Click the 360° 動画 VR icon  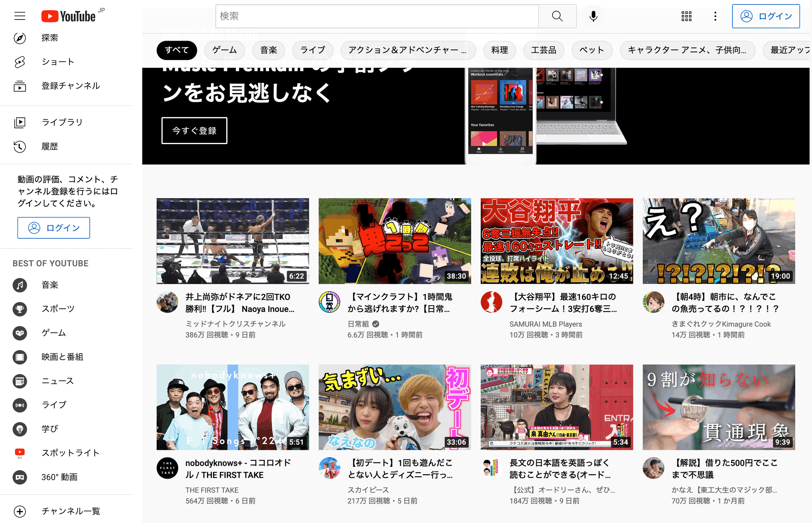(x=20, y=477)
